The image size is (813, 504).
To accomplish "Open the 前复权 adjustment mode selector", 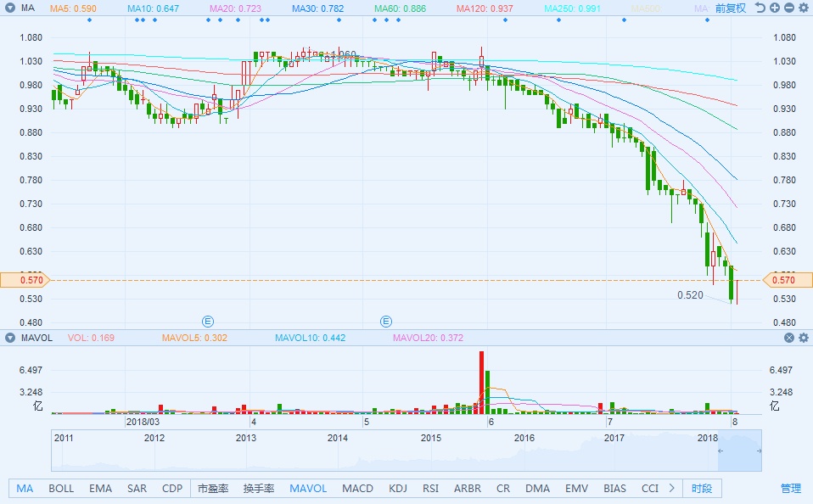I will [730, 8].
